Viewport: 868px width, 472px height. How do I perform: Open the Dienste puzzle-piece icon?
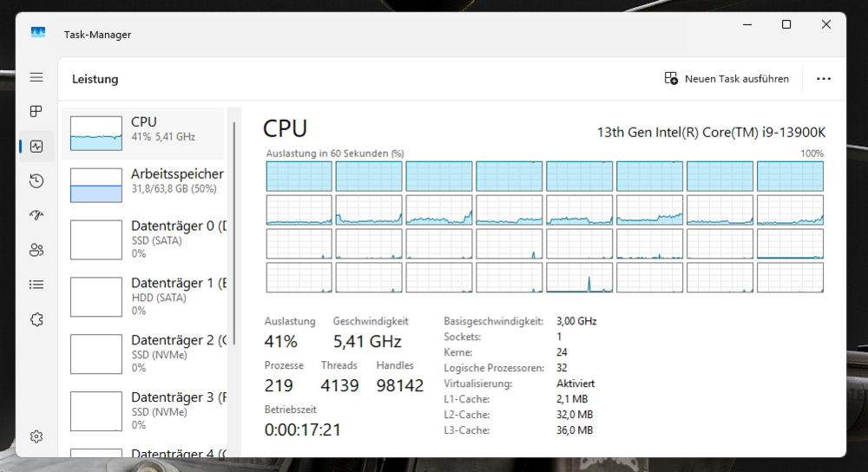point(36,319)
